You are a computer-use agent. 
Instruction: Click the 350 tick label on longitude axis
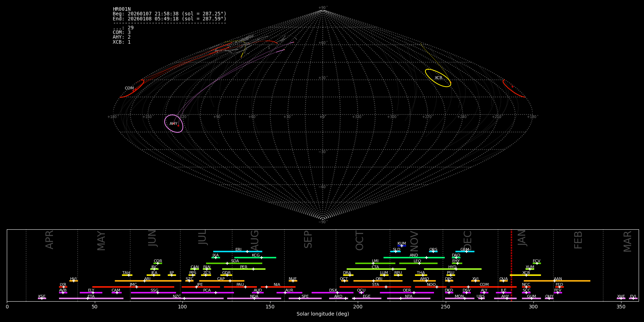[x=621, y=307]
